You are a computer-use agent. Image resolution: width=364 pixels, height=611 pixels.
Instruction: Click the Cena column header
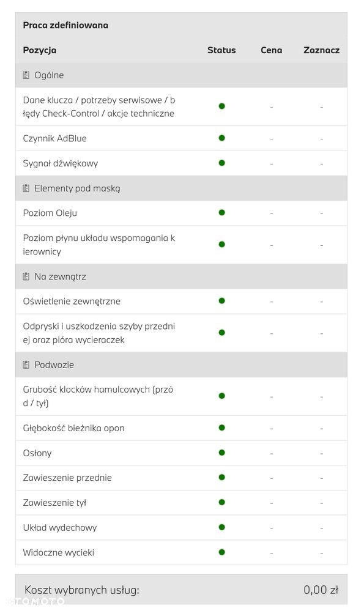point(271,50)
